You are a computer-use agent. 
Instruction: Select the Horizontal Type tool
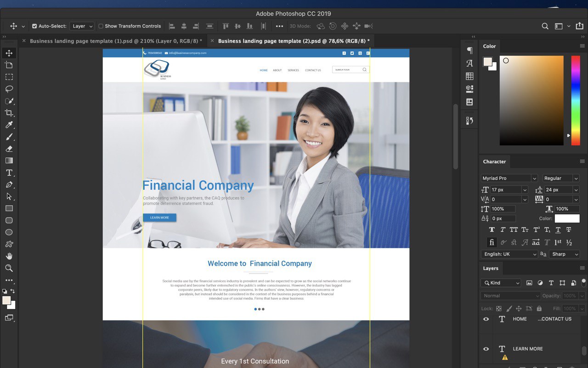(9, 173)
